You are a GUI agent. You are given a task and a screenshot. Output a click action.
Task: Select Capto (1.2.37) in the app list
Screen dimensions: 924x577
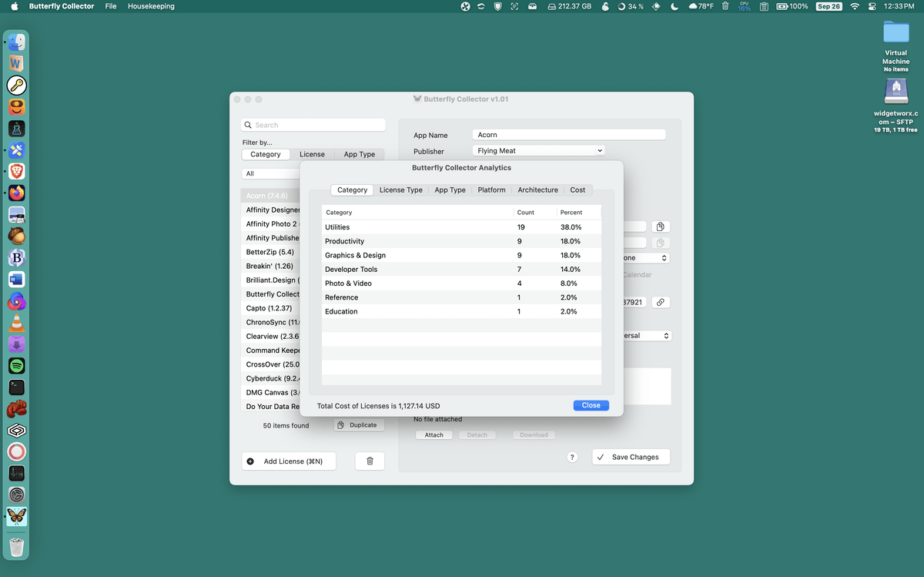pos(271,308)
